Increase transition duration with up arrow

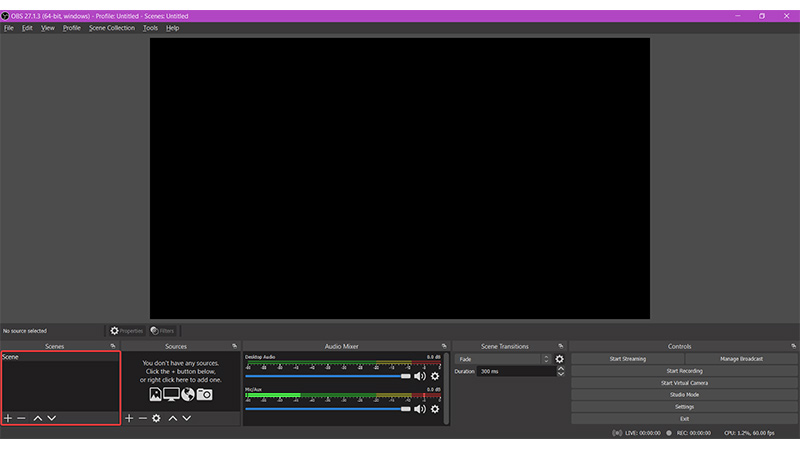pos(561,368)
